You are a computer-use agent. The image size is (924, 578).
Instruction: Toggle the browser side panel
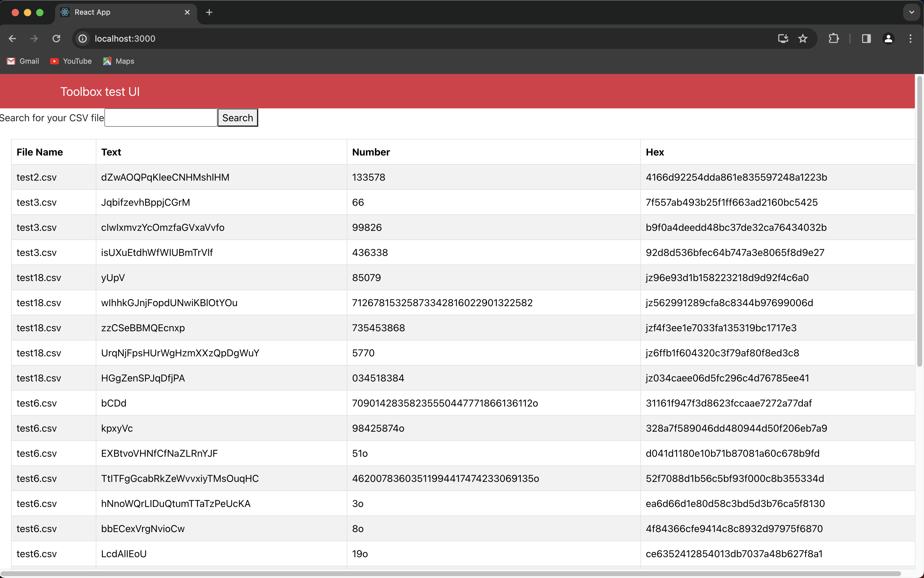pyautogui.click(x=866, y=39)
